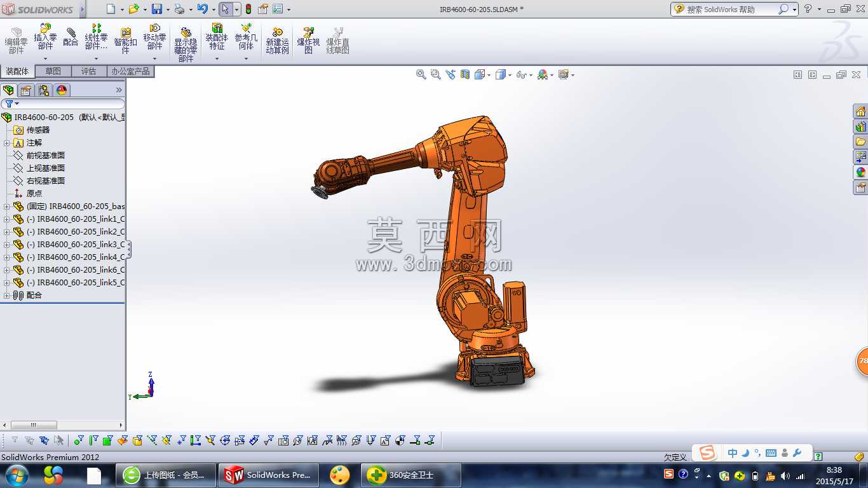
Task: Toggle the Filter Faces selection filter
Action: (107, 440)
